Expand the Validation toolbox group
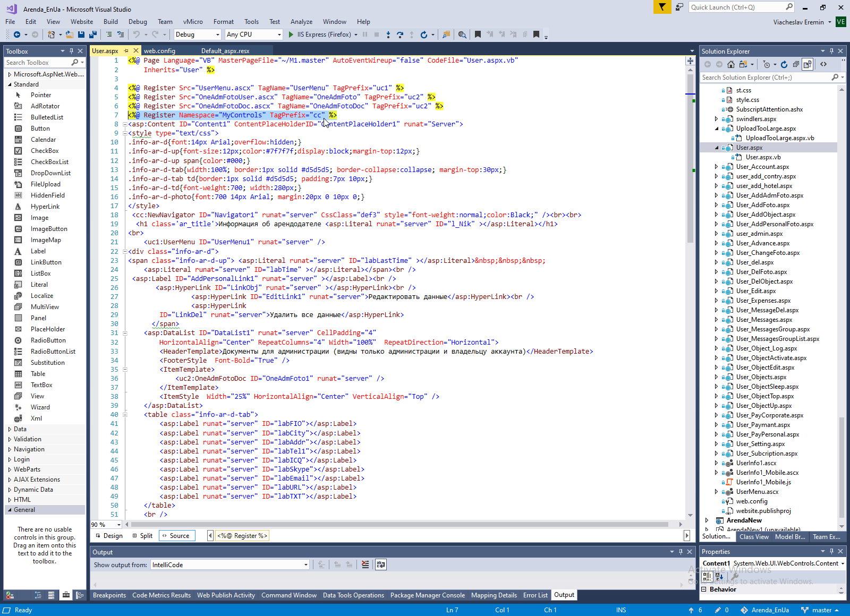The width and height of the screenshot is (850, 616). tap(27, 439)
